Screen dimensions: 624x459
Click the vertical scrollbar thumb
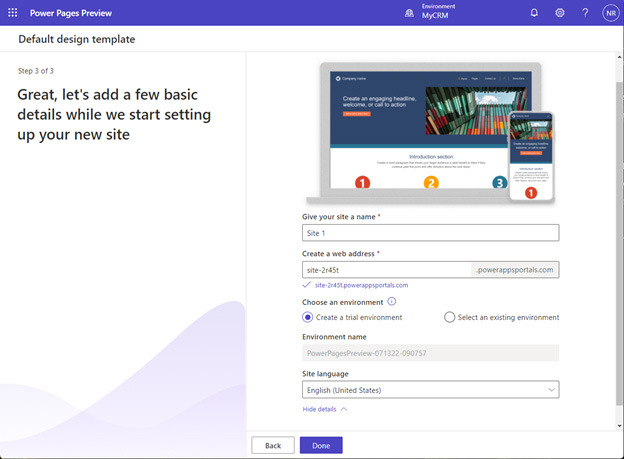click(620, 243)
